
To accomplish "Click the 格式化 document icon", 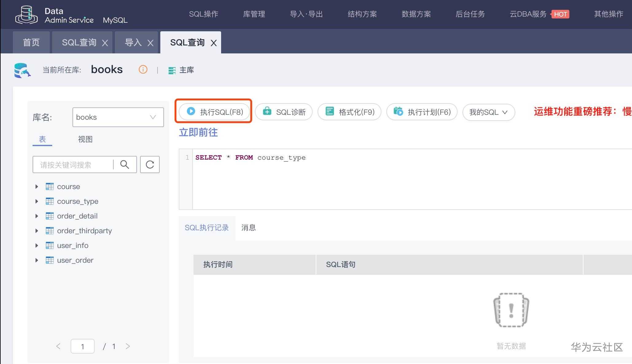I will 330,111.
